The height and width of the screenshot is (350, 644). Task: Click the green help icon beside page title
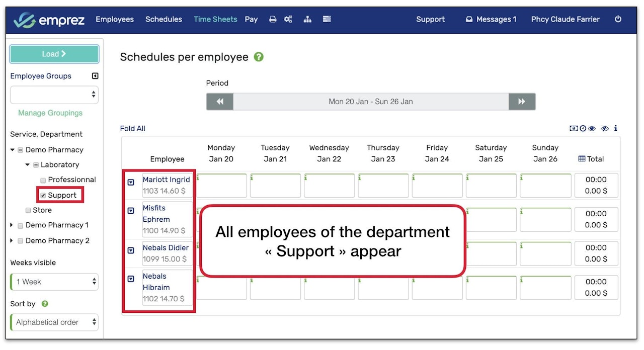point(259,57)
